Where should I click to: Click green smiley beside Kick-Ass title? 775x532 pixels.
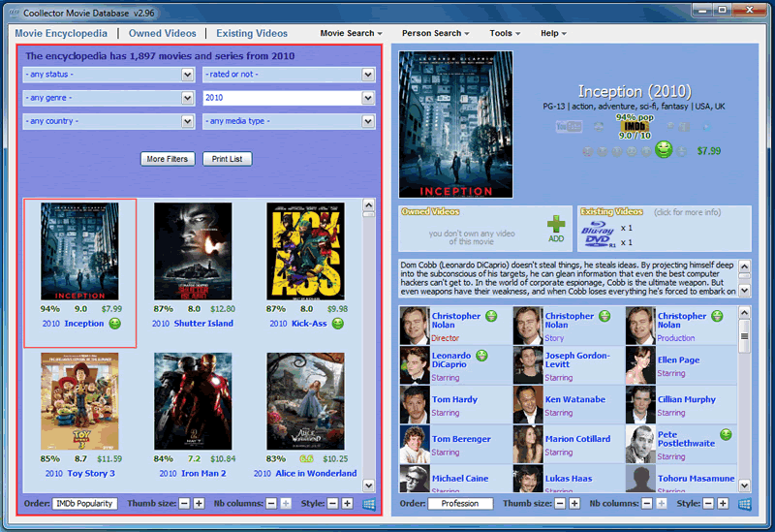(337, 324)
